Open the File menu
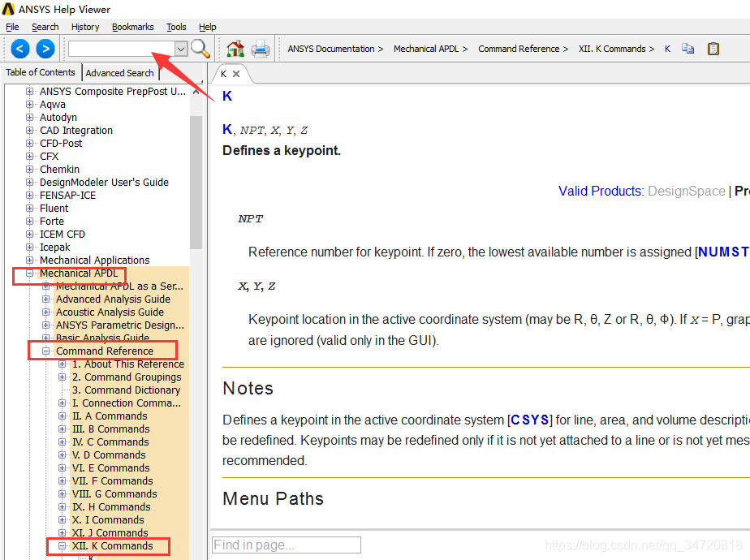This screenshot has height=560, width=750. coord(12,27)
